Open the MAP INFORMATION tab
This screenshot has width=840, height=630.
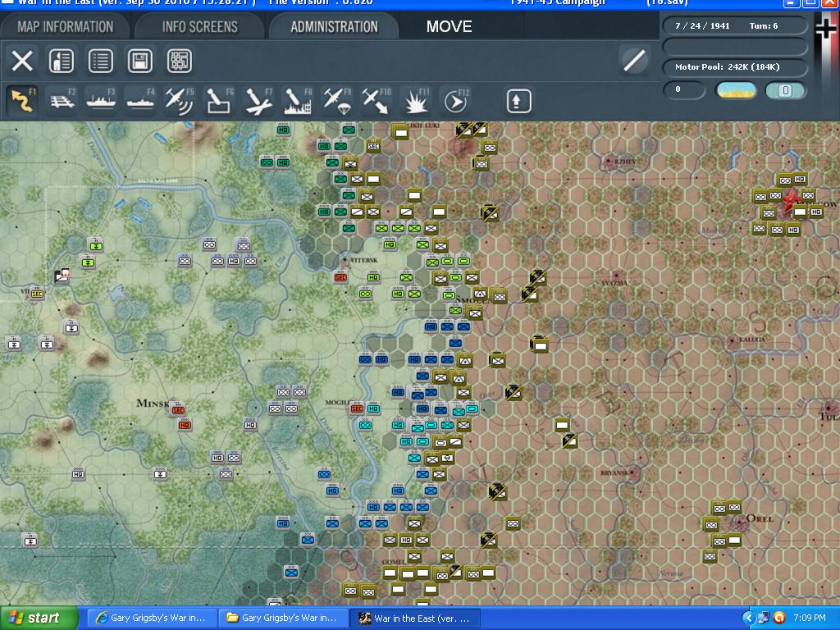point(65,26)
